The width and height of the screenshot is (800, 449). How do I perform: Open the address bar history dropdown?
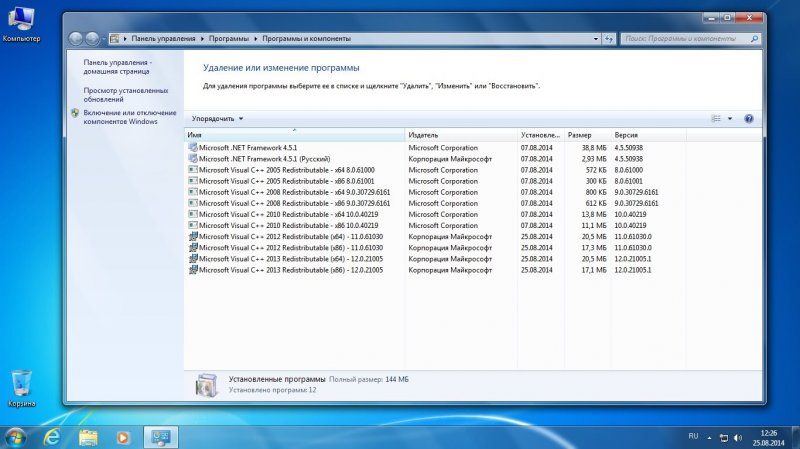(595, 39)
